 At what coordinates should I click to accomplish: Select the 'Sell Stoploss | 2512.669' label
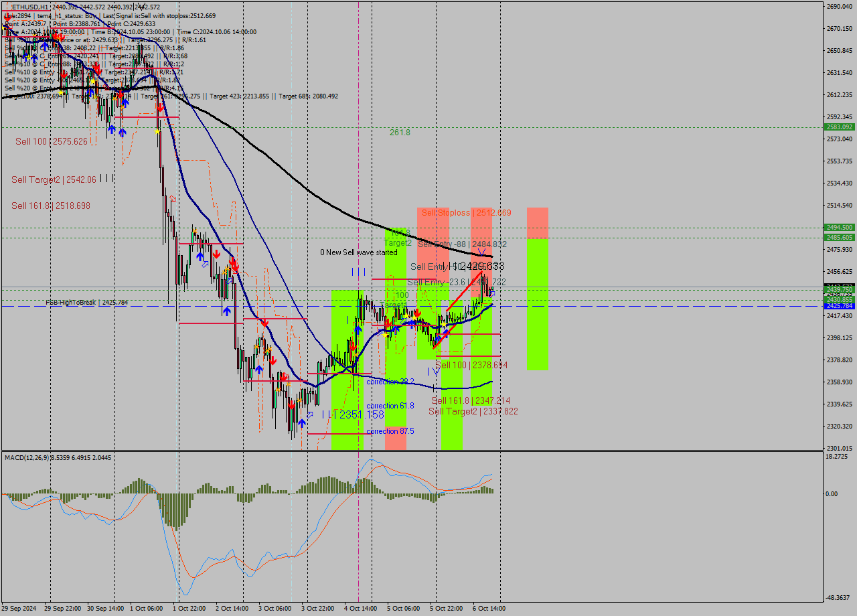[x=466, y=212]
